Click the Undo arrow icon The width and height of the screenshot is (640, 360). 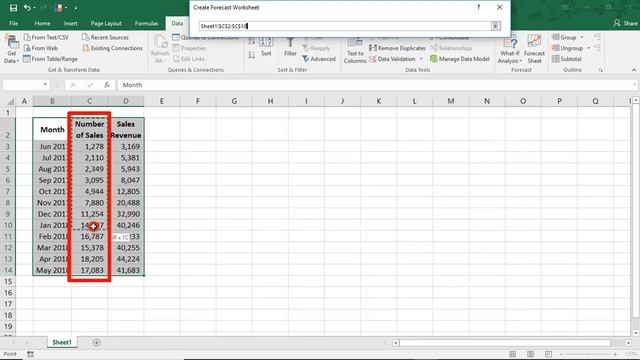coord(27,8)
